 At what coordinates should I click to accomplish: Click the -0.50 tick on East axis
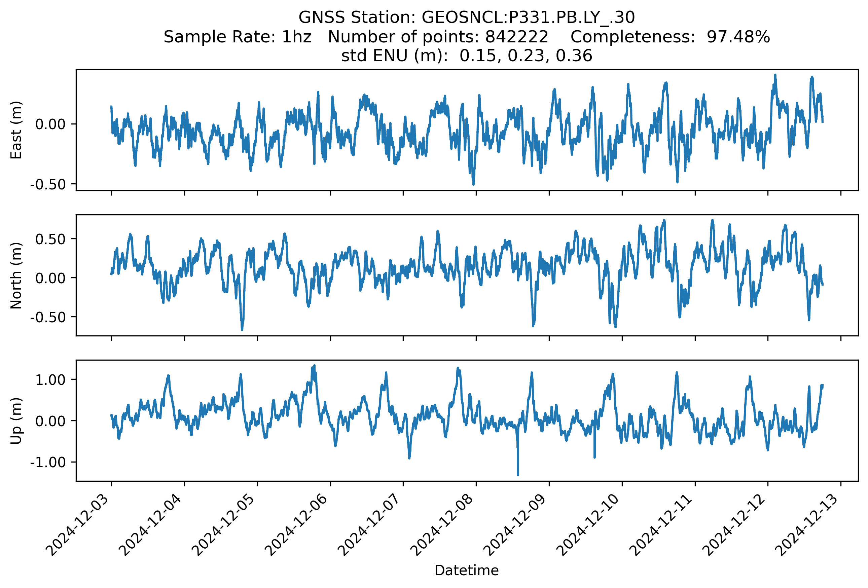click(x=48, y=184)
